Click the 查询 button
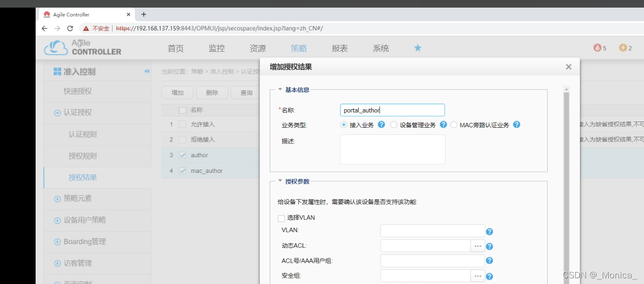644x284 pixels. [x=246, y=93]
